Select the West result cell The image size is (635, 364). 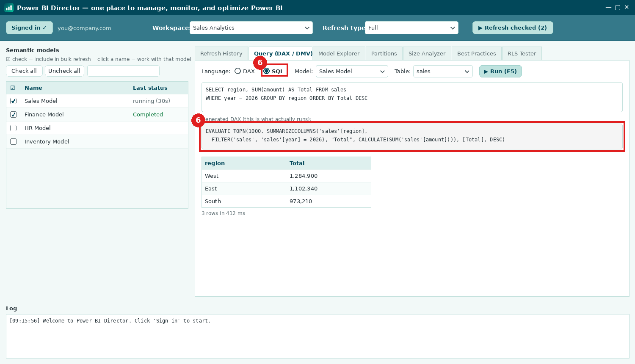click(x=212, y=176)
